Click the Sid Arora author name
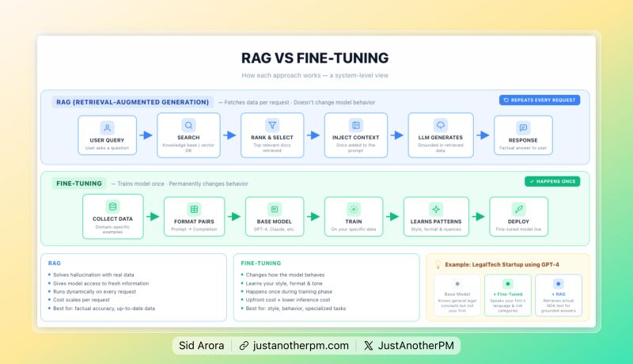 (x=202, y=346)
